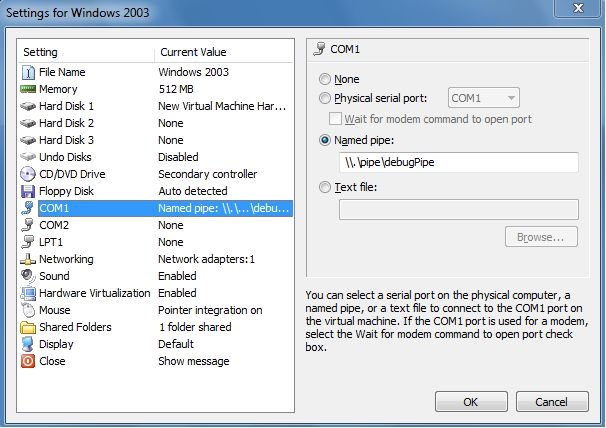Click the Cancel button
Image resolution: width=606 pixels, height=428 pixels.
552,402
